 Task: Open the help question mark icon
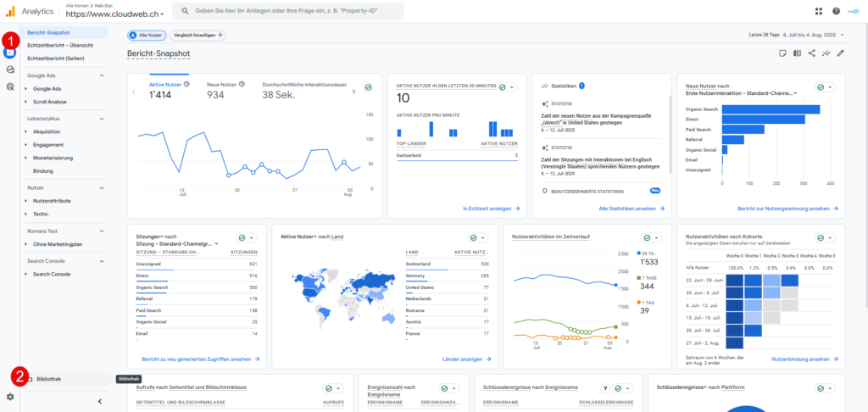(836, 11)
